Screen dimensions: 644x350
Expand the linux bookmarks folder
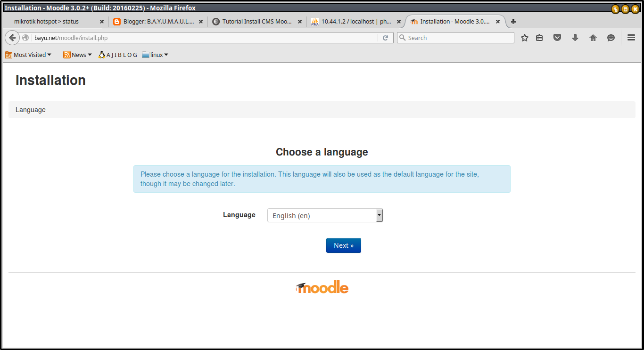click(155, 55)
